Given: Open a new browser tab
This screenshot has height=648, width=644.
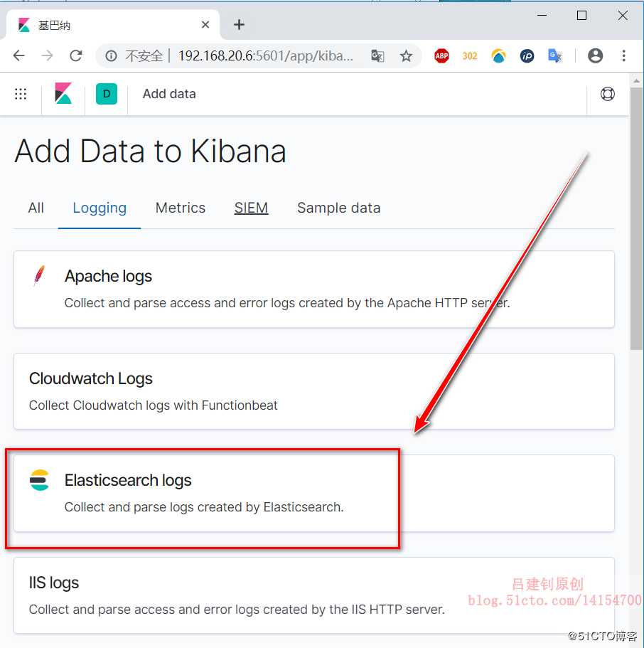Looking at the screenshot, I should [240, 25].
